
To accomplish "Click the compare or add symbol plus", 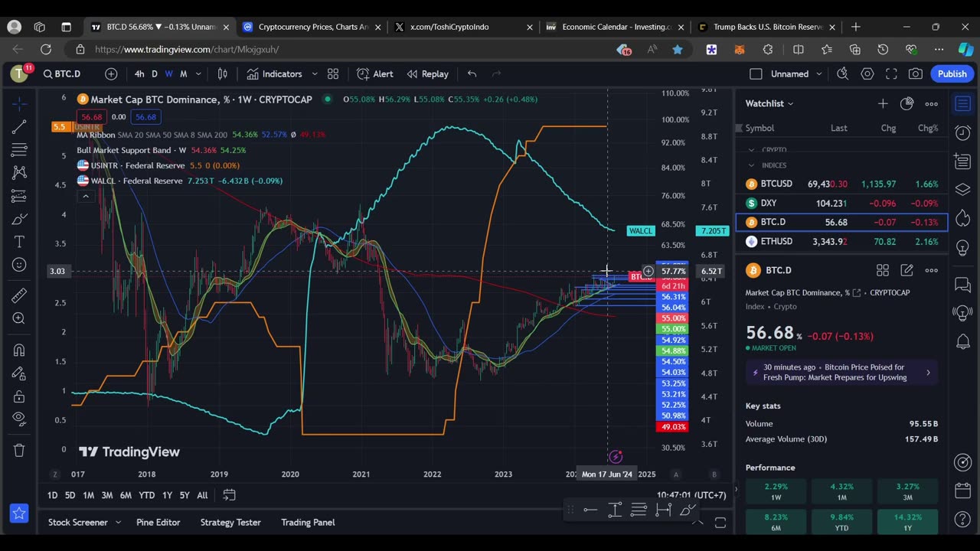I will coord(111,74).
